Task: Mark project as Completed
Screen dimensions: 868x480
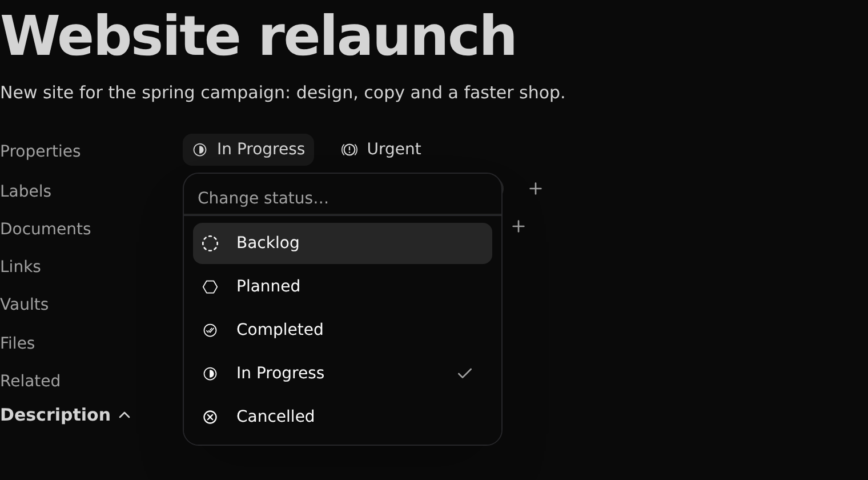Action: 343,330
